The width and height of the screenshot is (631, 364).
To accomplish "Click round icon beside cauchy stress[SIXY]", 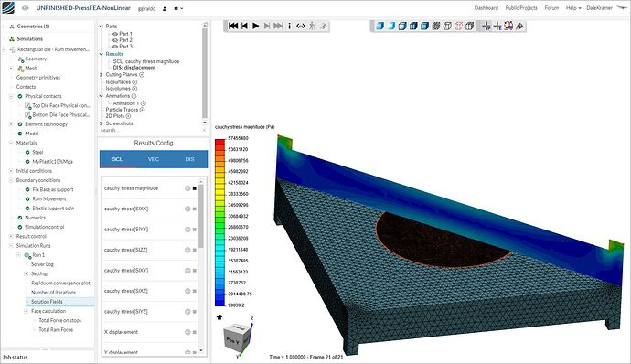I will (187, 270).
